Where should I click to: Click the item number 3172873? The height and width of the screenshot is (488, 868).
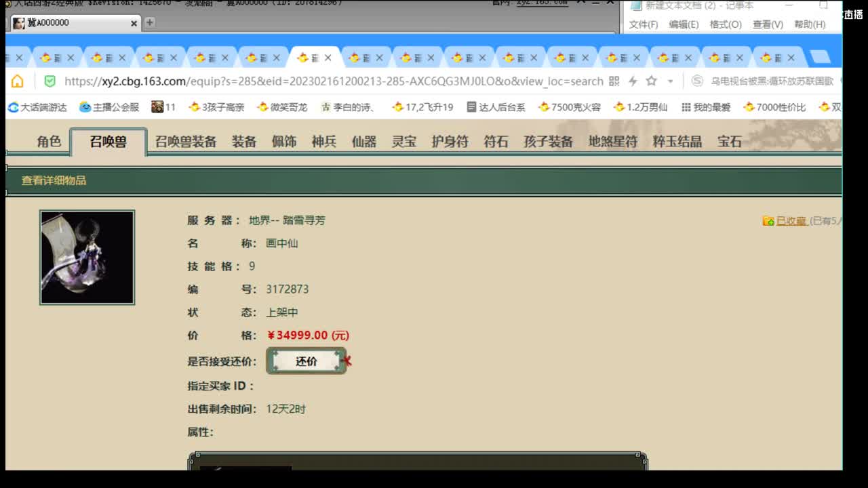point(288,289)
